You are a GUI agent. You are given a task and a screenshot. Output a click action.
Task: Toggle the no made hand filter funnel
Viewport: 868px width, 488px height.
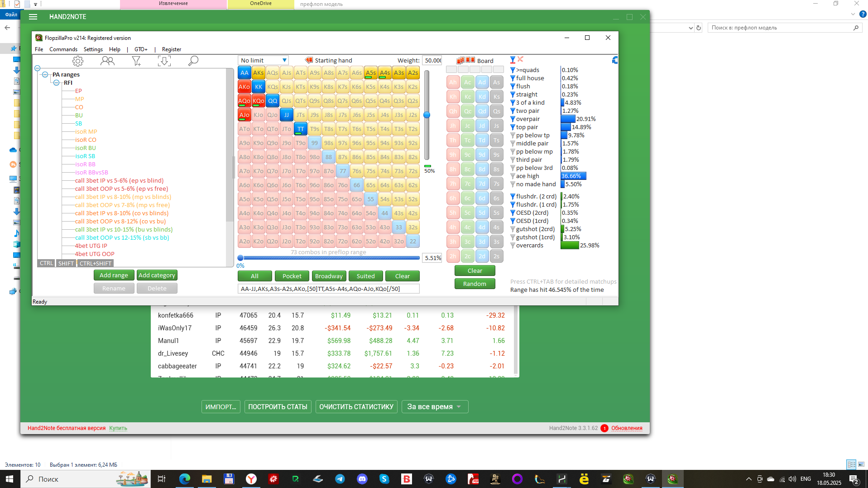click(x=513, y=184)
